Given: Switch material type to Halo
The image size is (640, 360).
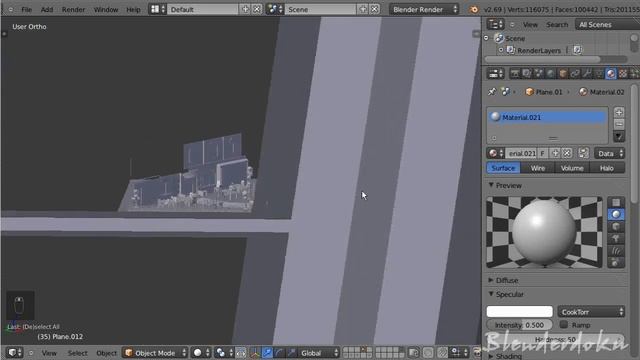Looking at the screenshot, I should [x=607, y=168].
